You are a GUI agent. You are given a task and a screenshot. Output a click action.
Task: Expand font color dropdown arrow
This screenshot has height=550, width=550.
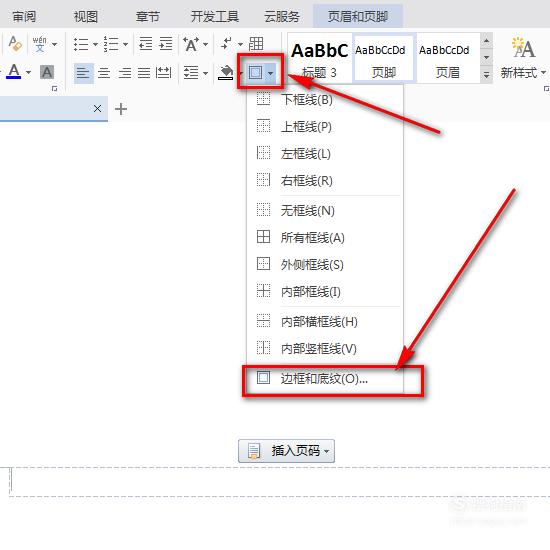click(29, 73)
